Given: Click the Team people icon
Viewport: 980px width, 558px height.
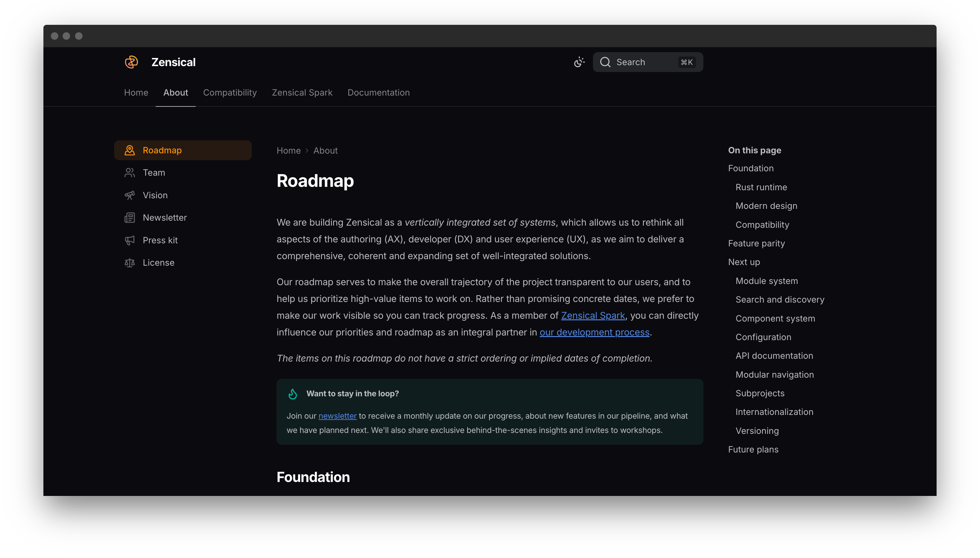Looking at the screenshot, I should click(x=130, y=173).
